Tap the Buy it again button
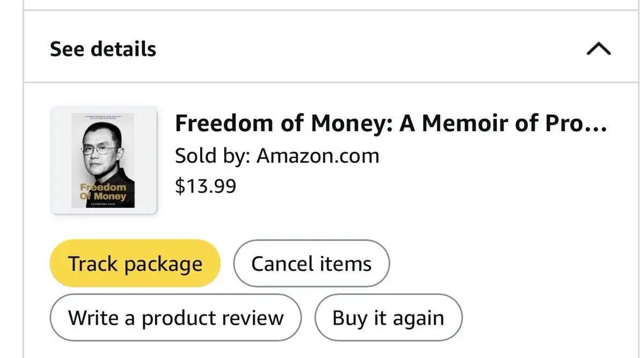The width and height of the screenshot is (644, 358). click(388, 318)
